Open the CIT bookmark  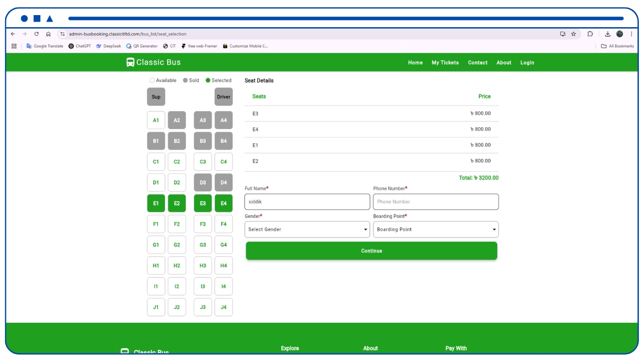[x=170, y=46]
